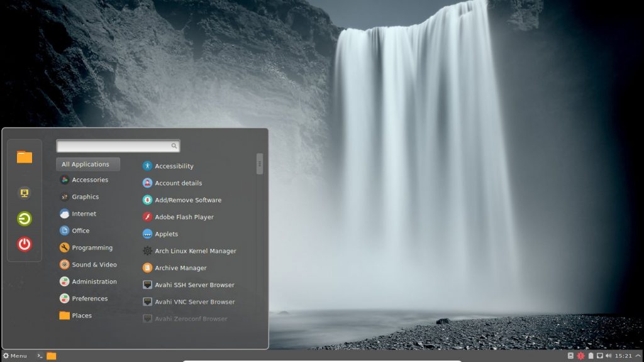Click the Internet category cloud icon
Image resolution: width=644 pixels, height=362 pixels.
tap(65, 214)
